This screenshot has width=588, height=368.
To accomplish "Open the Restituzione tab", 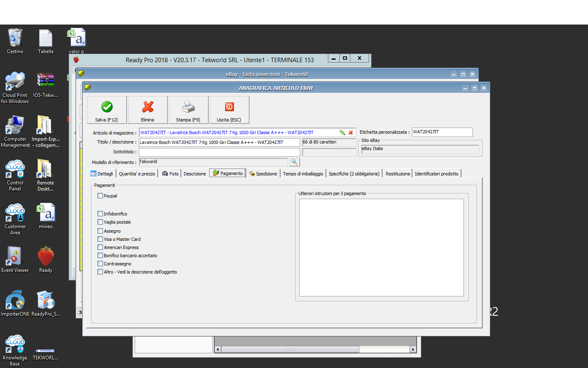I will 398,174.
